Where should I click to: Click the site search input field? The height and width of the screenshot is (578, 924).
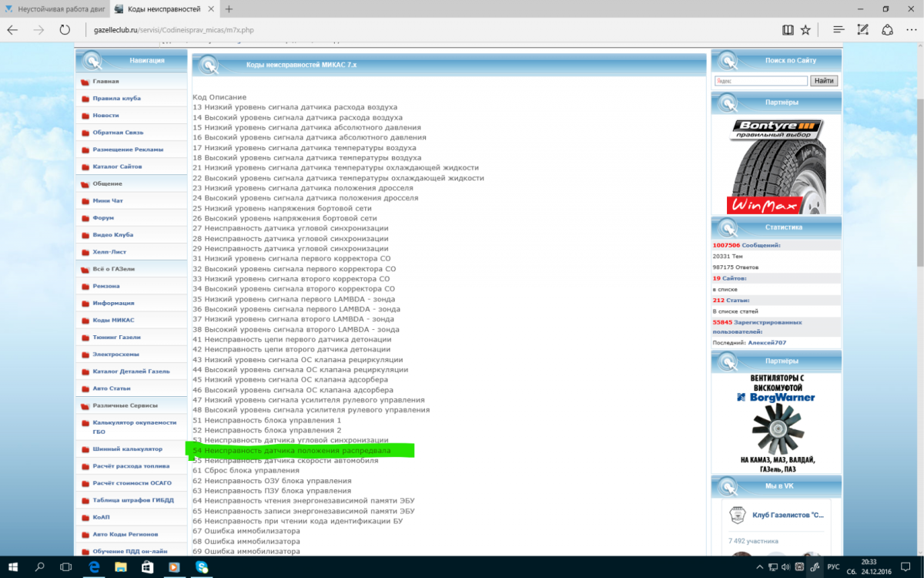pyautogui.click(x=761, y=81)
